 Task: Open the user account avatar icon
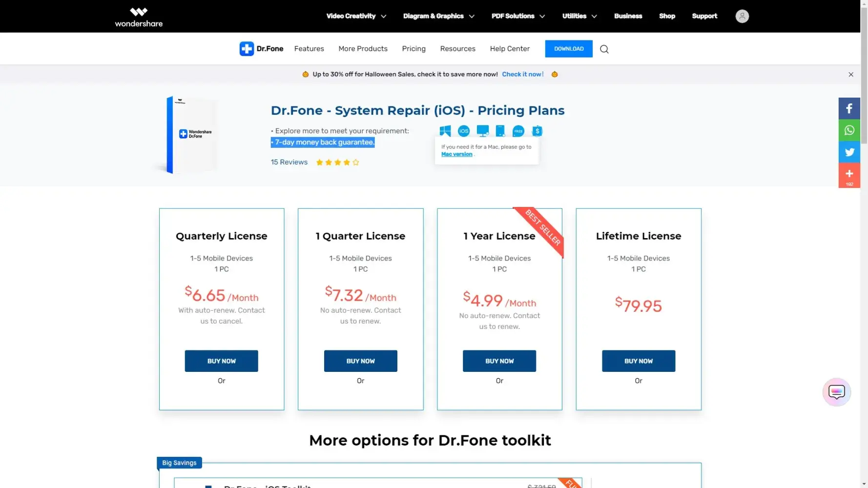click(742, 16)
